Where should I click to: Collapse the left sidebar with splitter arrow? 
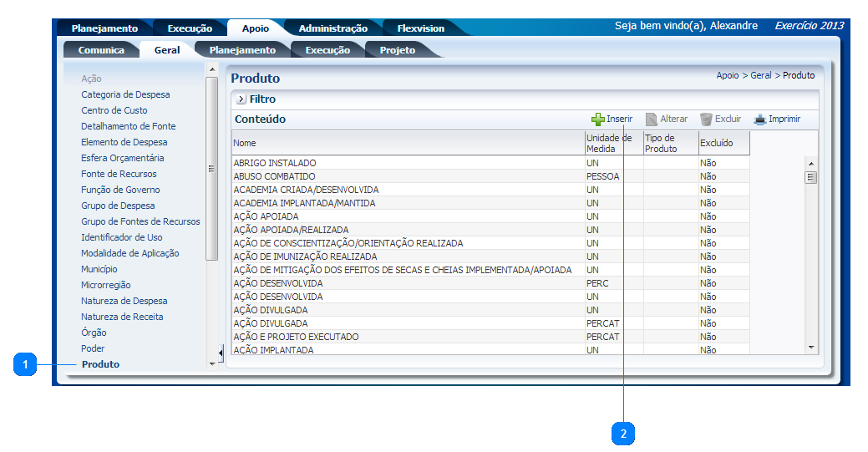click(221, 353)
